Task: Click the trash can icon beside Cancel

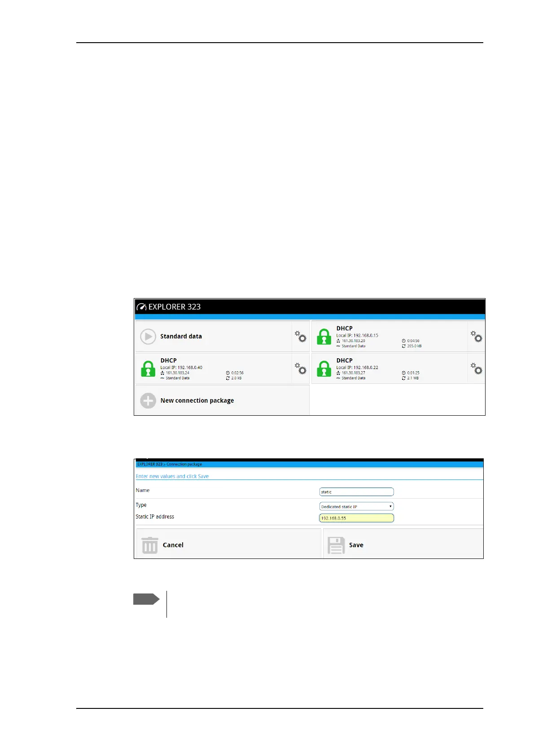Action: pyautogui.click(x=149, y=545)
